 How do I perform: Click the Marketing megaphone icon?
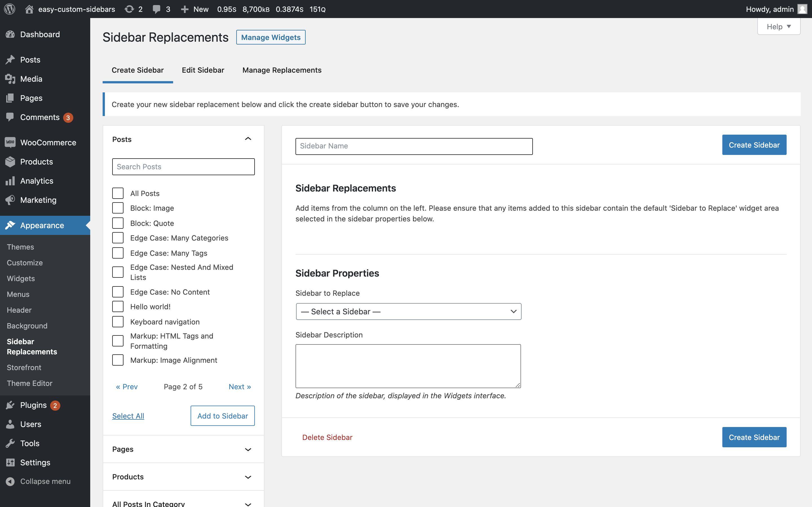[10, 200]
